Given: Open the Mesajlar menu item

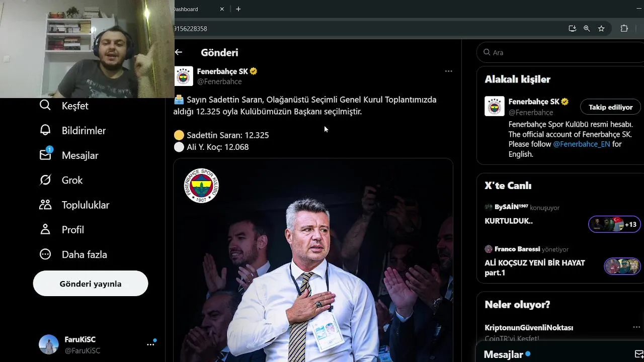Looking at the screenshot, I should pyautogui.click(x=80, y=155).
